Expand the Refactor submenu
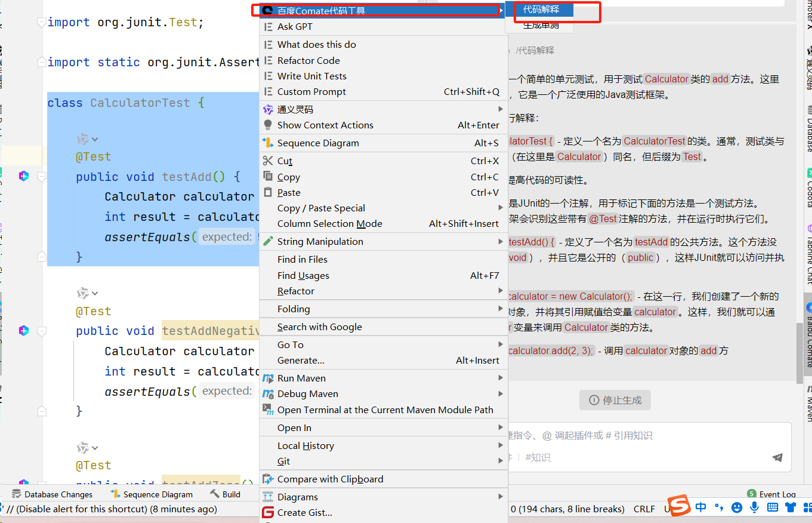Viewport: 812px width, 523px height. point(384,291)
